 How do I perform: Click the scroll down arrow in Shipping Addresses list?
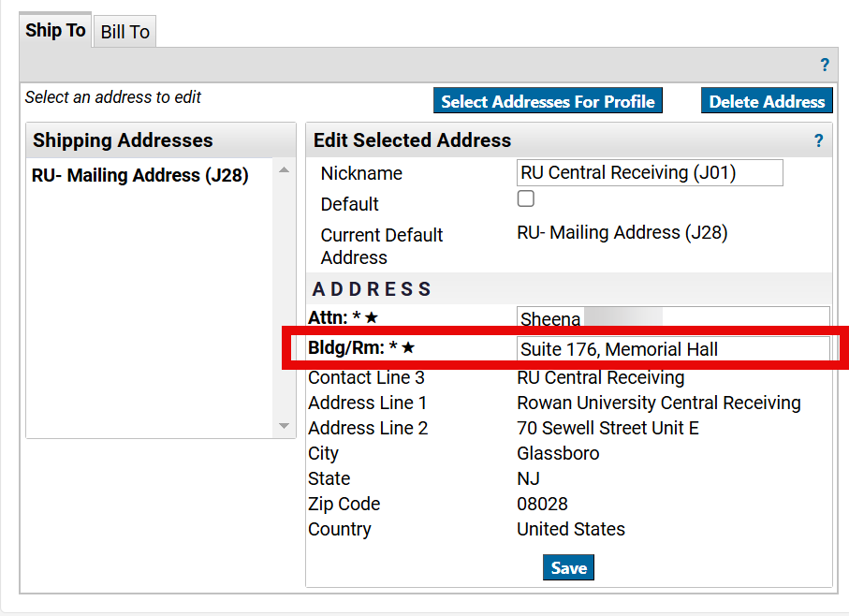(285, 426)
